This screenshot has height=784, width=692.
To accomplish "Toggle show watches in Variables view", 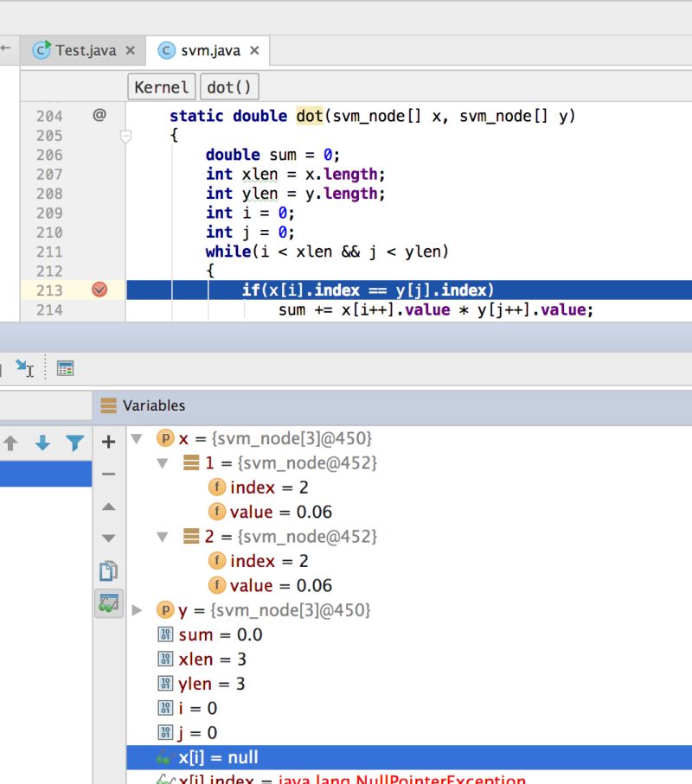I will click(108, 602).
